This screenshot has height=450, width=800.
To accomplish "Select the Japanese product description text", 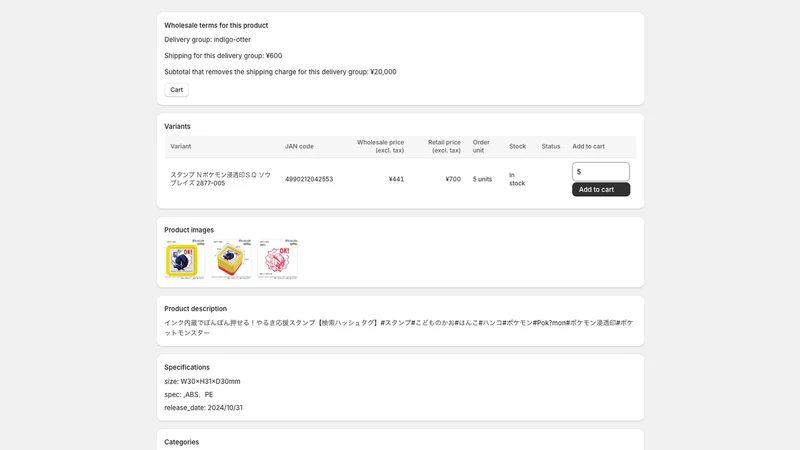I will pos(398,328).
